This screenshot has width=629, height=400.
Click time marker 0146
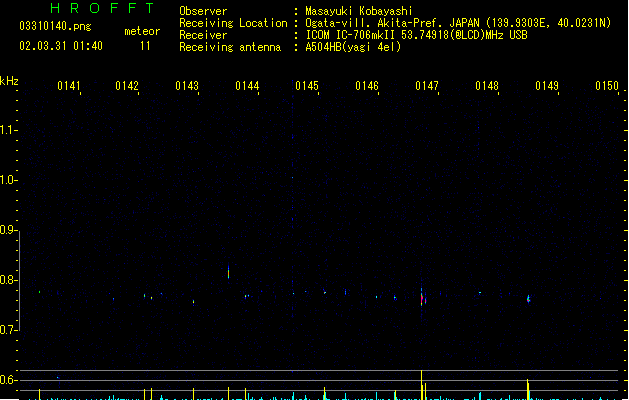click(x=367, y=86)
